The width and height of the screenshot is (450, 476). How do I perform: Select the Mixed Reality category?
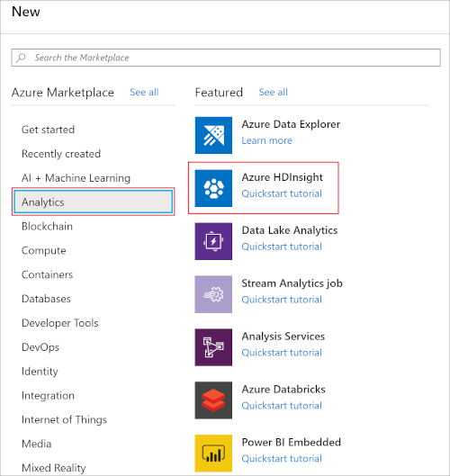point(54,468)
